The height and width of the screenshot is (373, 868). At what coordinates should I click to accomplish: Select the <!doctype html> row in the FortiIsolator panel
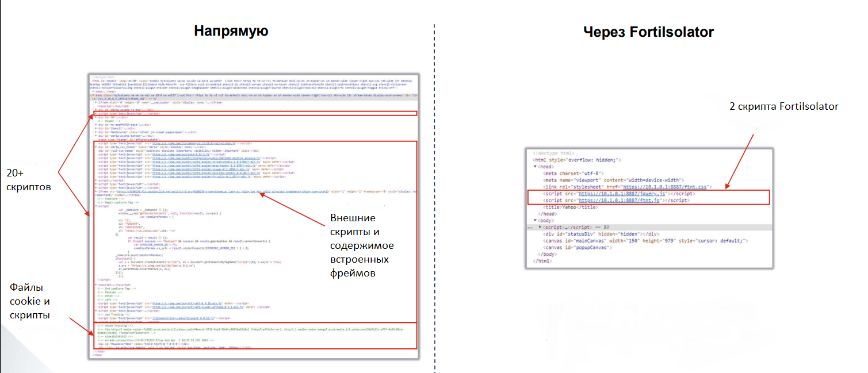(553, 153)
